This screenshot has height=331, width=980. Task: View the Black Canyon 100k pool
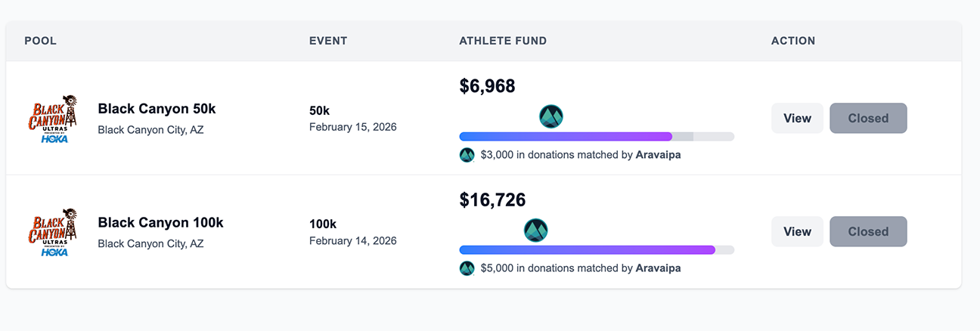[x=797, y=231]
